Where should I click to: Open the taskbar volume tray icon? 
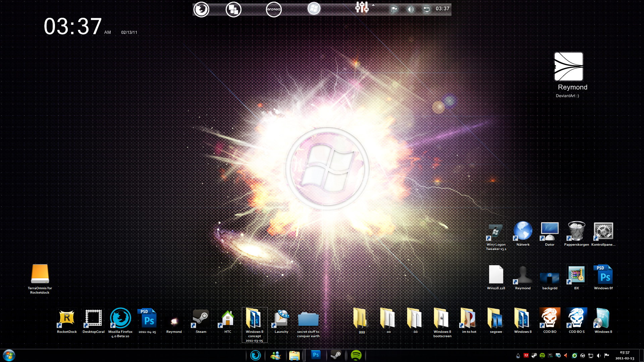click(x=599, y=356)
